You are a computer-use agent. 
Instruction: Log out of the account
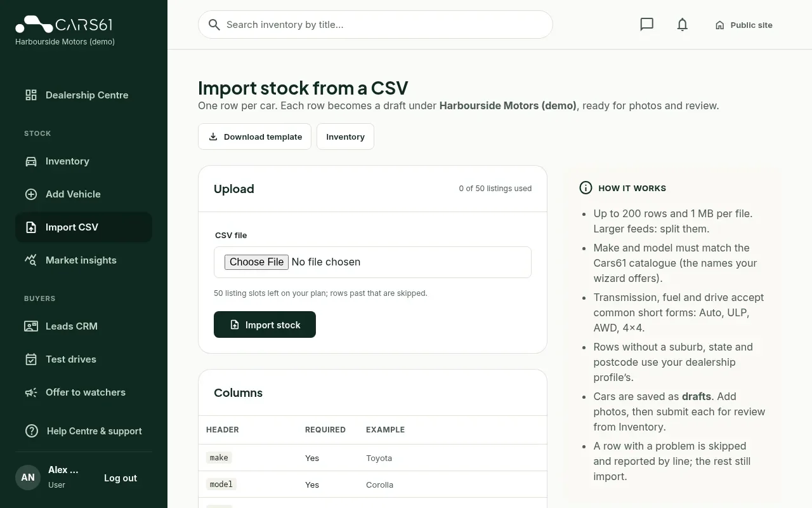pyautogui.click(x=121, y=478)
